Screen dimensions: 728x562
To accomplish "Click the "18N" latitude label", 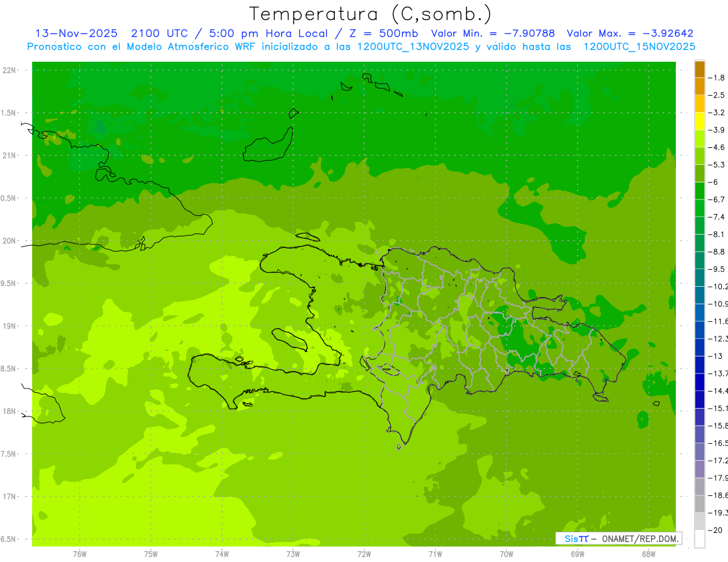I will [9, 411].
